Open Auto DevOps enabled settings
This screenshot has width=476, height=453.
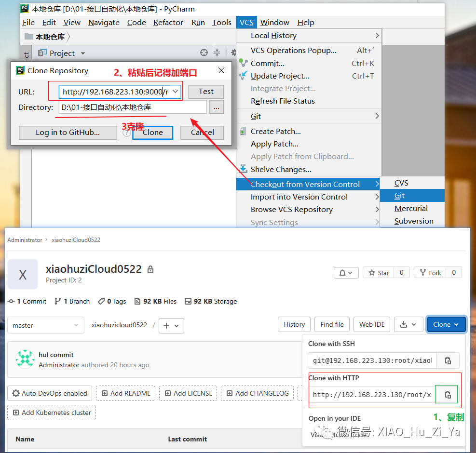pyautogui.click(x=50, y=393)
